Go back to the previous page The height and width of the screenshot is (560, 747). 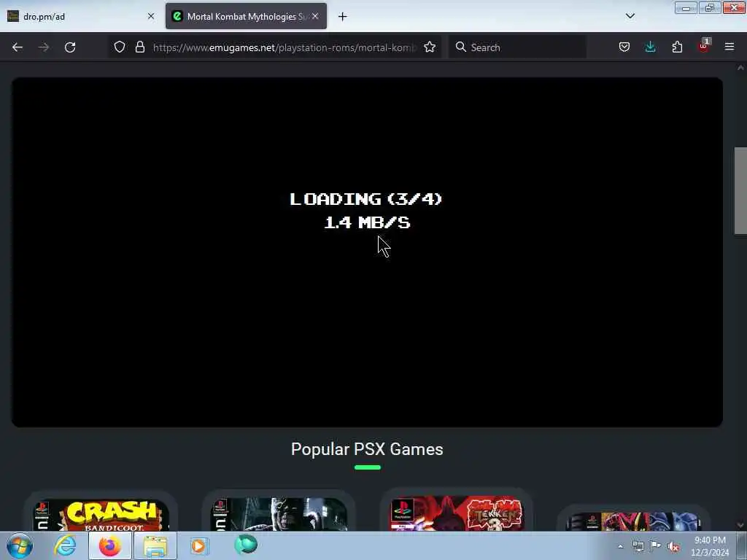tap(18, 47)
